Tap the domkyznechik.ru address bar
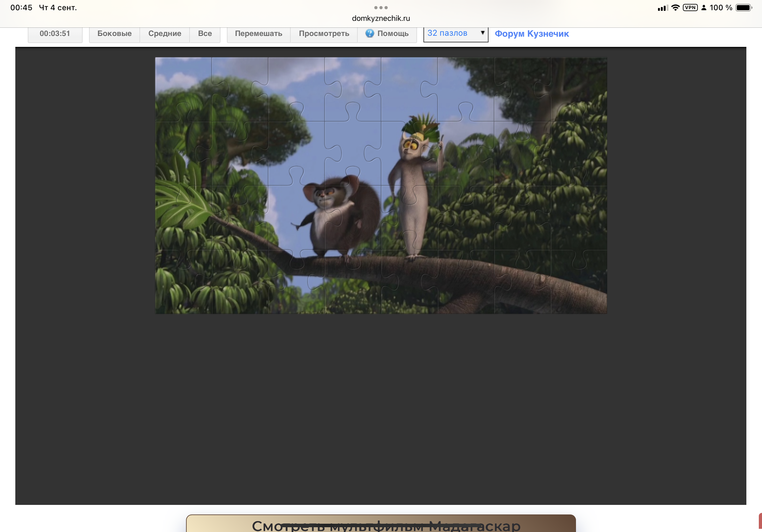This screenshot has width=762, height=532. point(381,18)
